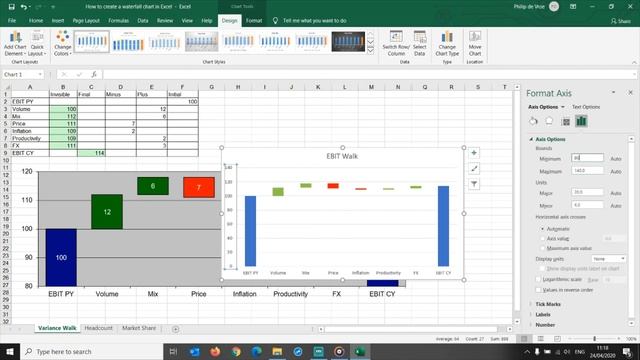Apply the dark background chart style thumbnail

point(348,42)
